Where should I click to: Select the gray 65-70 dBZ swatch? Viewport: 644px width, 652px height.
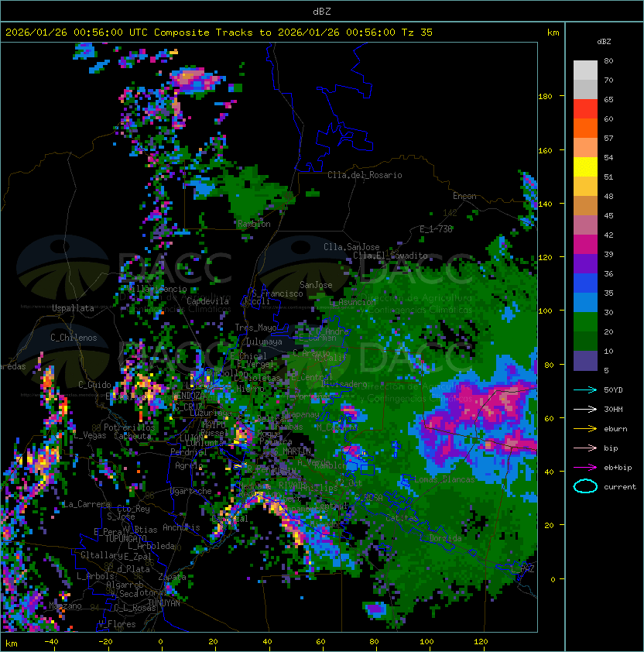[585, 89]
